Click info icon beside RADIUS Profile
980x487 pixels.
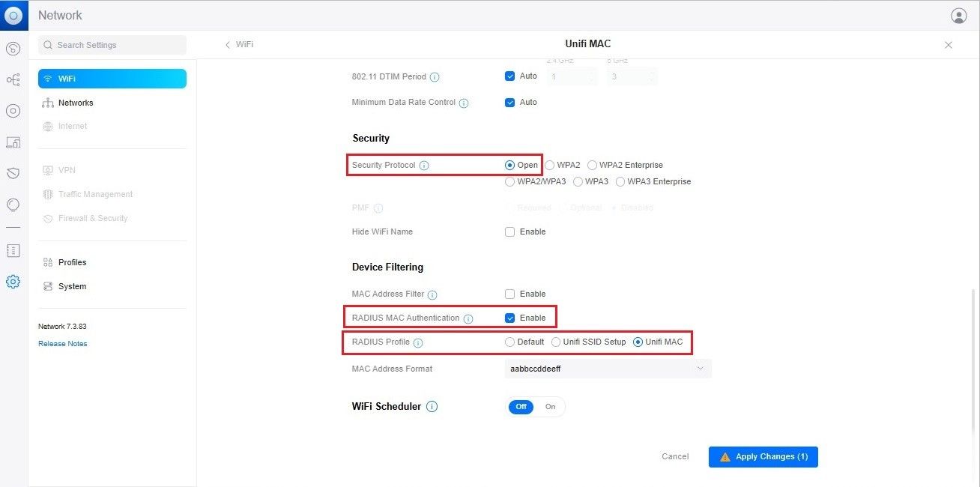click(418, 343)
